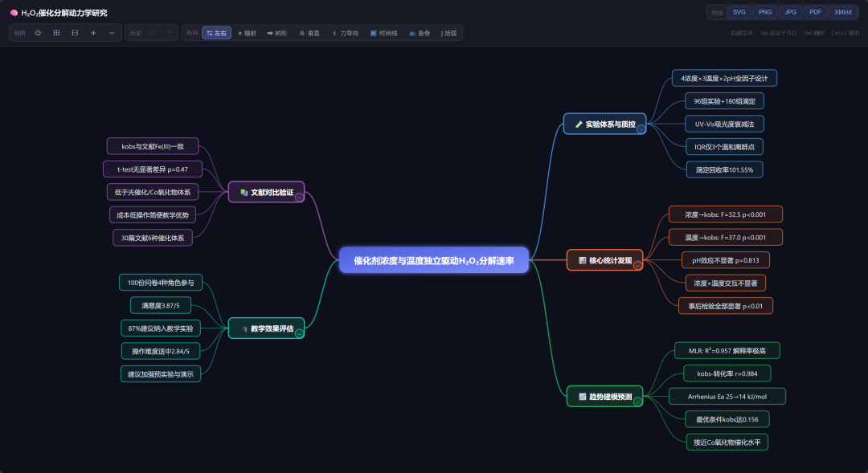Select node 87%建议纳入教学实验
The height and width of the screenshot is (473, 868).
[161, 328]
